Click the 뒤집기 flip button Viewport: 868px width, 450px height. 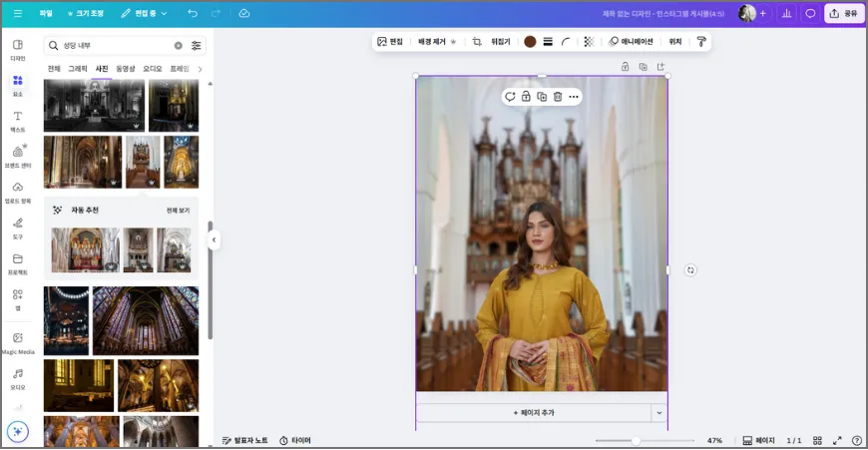coord(501,42)
